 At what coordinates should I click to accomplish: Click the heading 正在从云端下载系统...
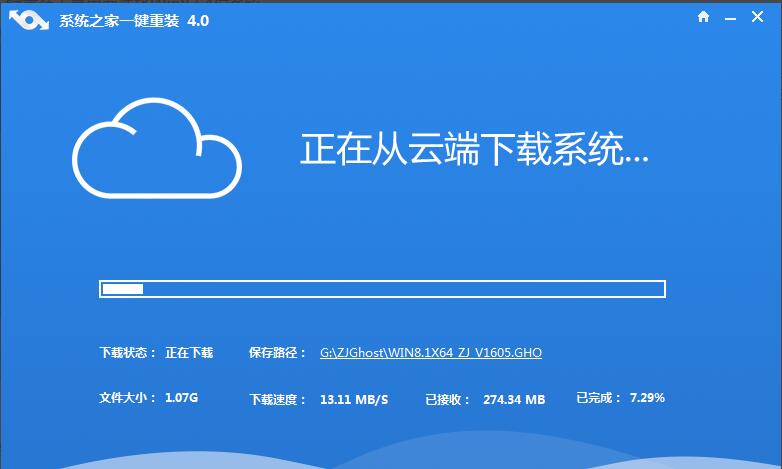point(474,149)
